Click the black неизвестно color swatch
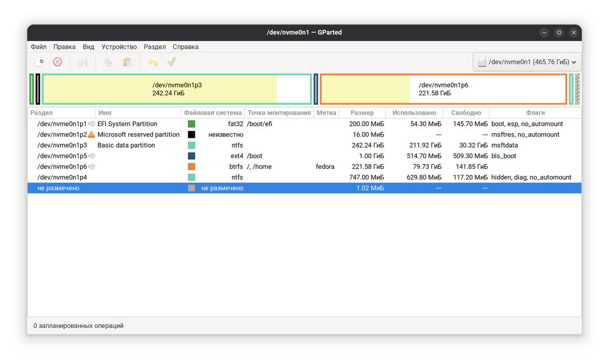The image size is (609, 364). [191, 134]
